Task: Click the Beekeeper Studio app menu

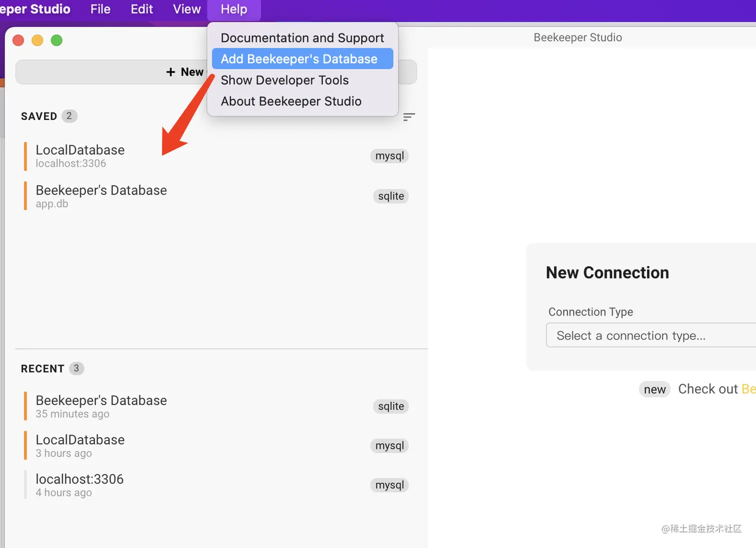Action: coord(35,9)
